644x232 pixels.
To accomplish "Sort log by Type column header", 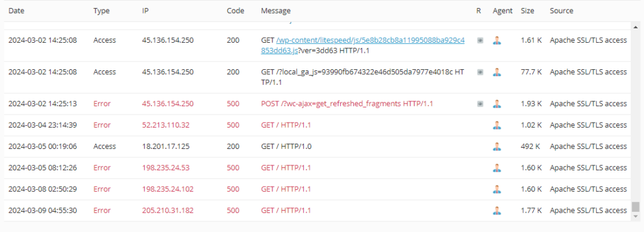I will [101, 11].
